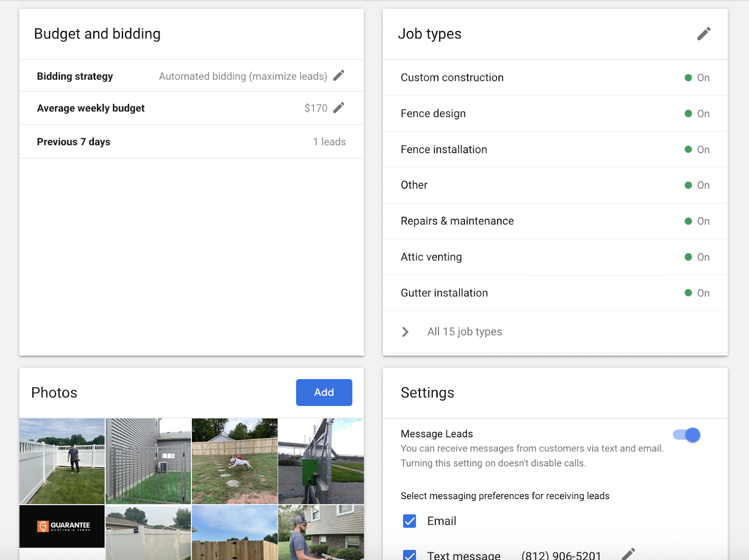The image size is (749, 560).
Task: Click the (812) 906-5201 phone number
Action: [x=561, y=555]
